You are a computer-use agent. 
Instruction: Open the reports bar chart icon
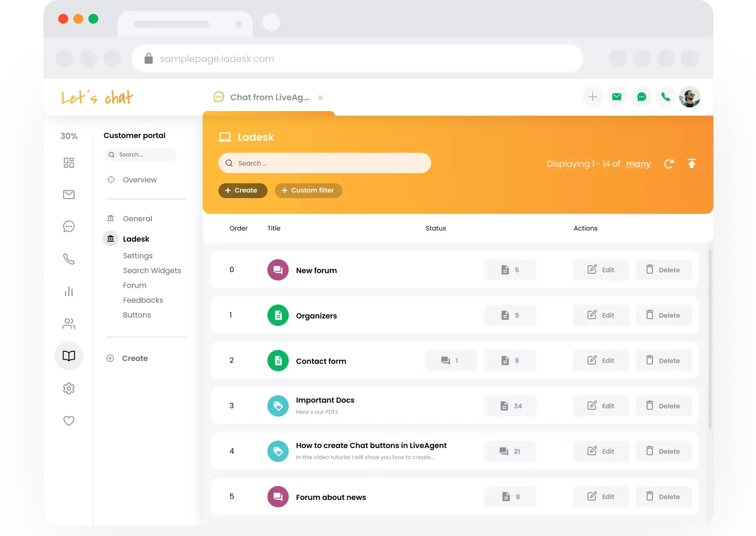(x=69, y=291)
